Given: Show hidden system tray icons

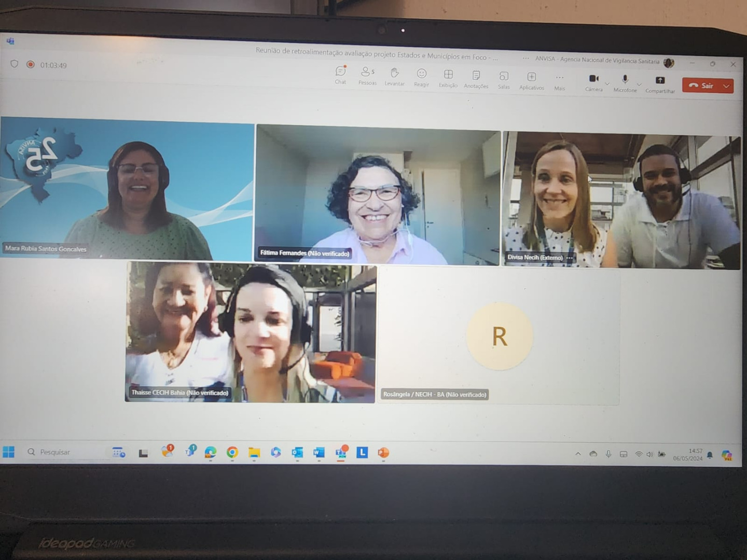Looking at the screenshot, I should coord(578,454).
